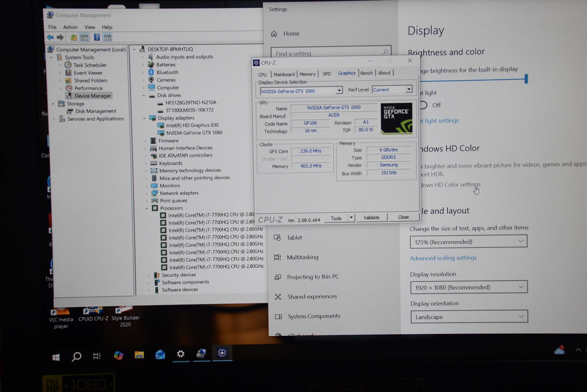Select NVIDIA GeForce GTX 1060 display adapter
This screenshot has height=392, width=587.
tap(194, 133)
